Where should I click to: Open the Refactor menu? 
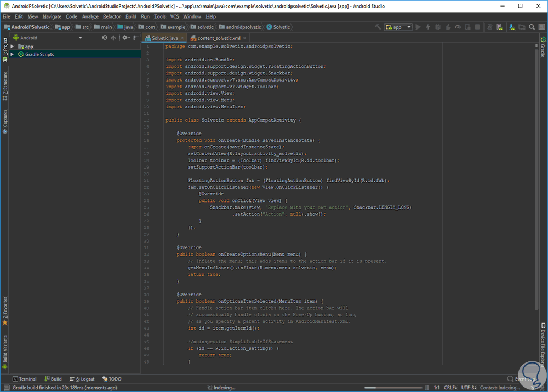[x=112, y=16]
